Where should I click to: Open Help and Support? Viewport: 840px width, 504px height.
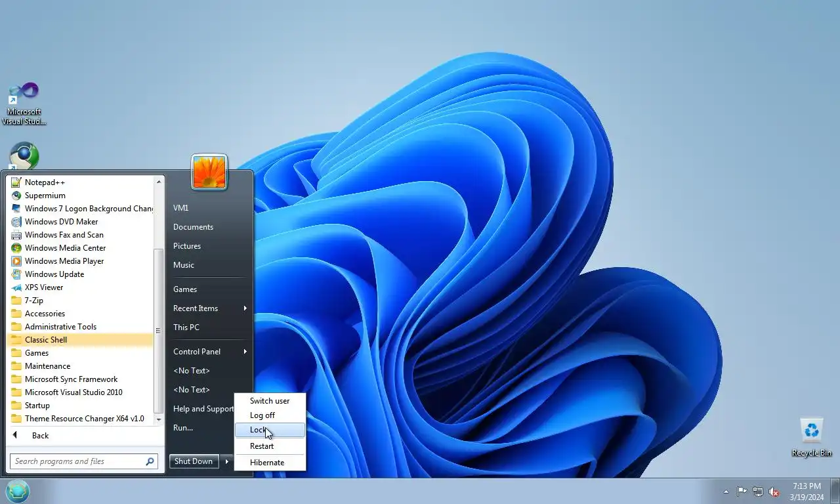[201, 408]
